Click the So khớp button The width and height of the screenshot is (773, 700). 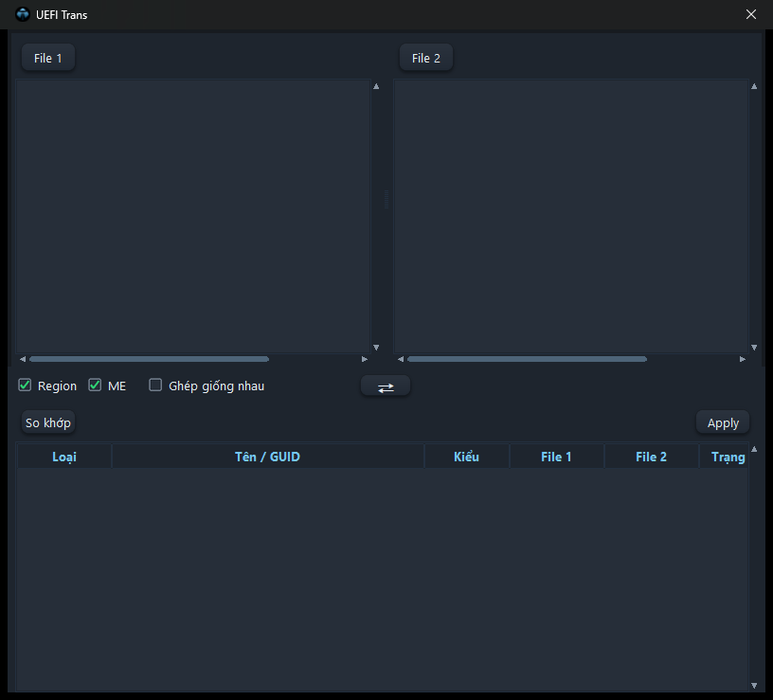point(48,422)
